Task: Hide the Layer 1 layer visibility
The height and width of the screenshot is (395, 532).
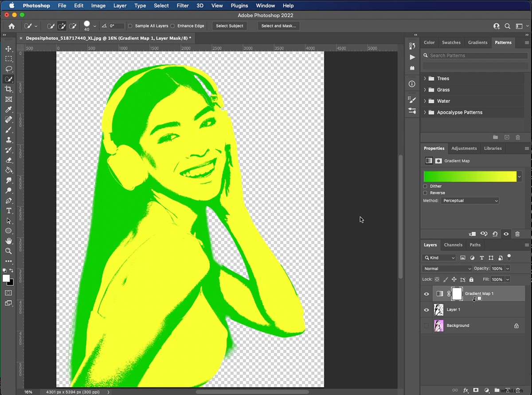Action: [426, 309]
